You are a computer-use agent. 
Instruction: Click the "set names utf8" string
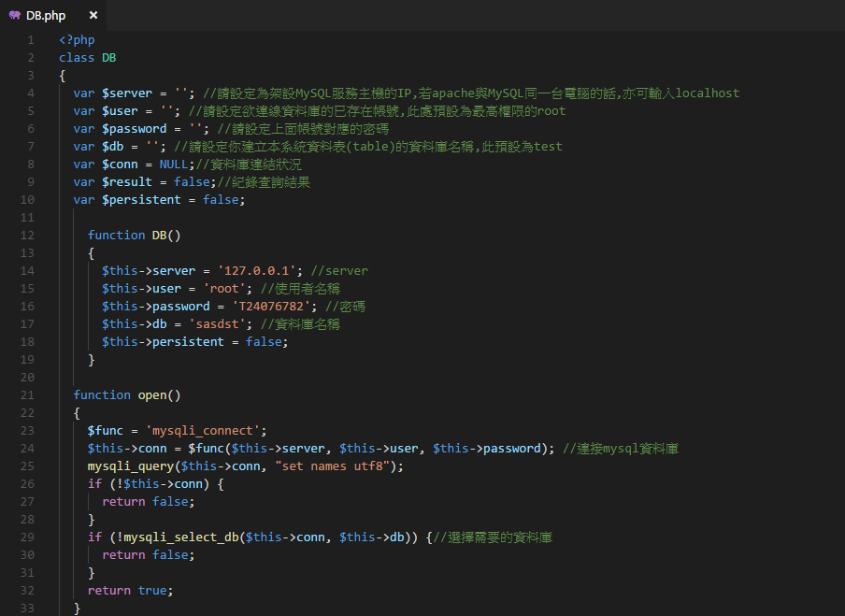tap(332, 466)
